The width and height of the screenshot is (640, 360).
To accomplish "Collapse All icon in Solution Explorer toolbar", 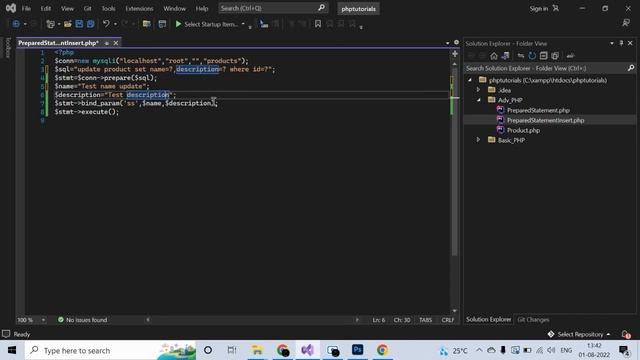I will (x=543, y=56).
